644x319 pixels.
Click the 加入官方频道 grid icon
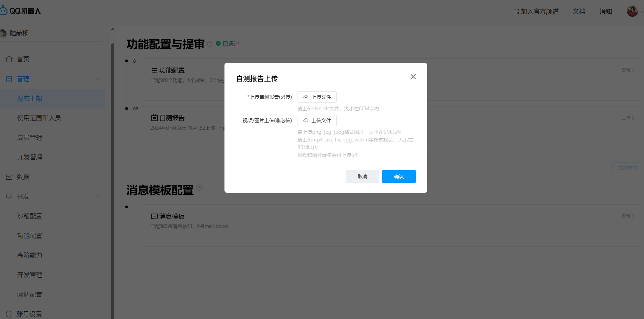click(516, 12)
